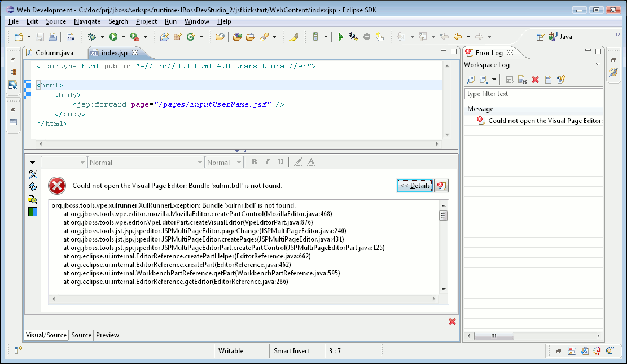This screenshot has width=627, height=364.
Task: Click the stack trace vertical scrollbar thumb
Action: coord(444,216)
